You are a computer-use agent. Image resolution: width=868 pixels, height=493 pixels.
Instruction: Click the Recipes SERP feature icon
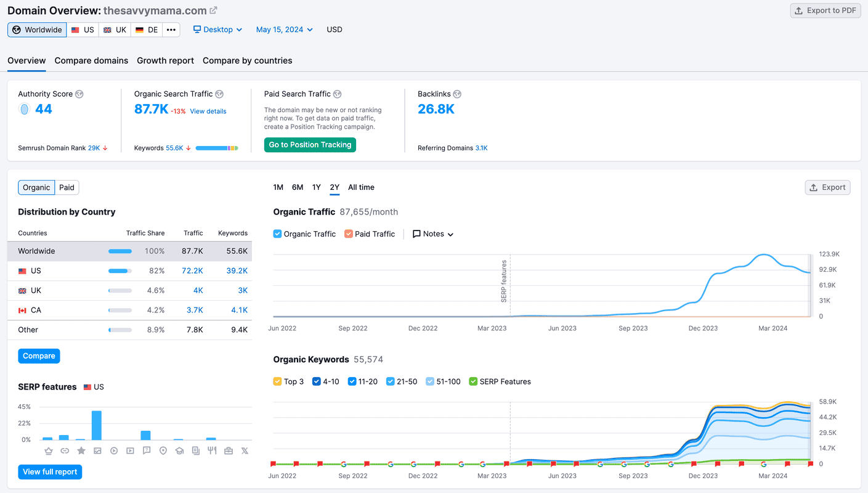[212, 450]
